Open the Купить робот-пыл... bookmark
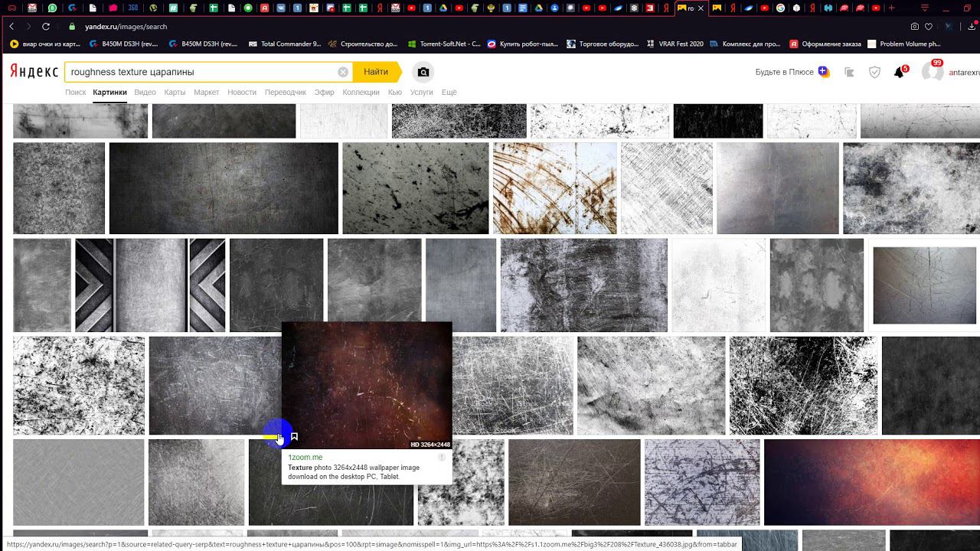 (522, 44)
